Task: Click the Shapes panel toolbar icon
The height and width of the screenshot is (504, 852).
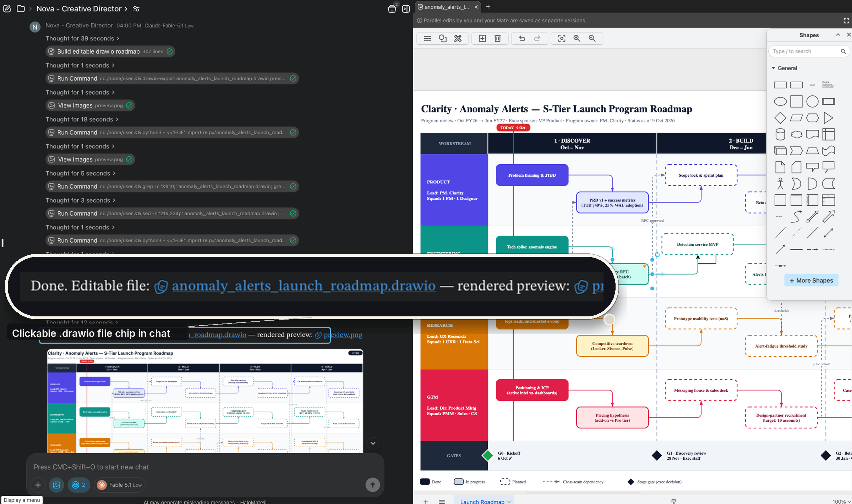Action: click(443, 38)
